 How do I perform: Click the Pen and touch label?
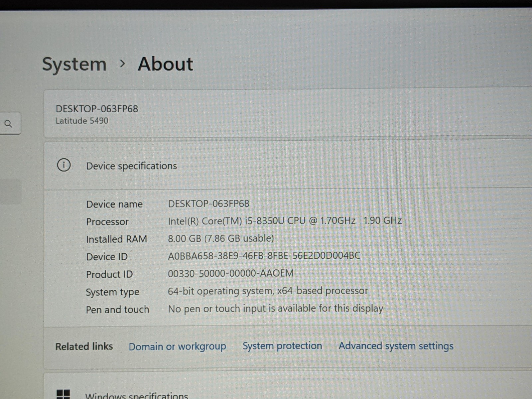tap(117, 310)
